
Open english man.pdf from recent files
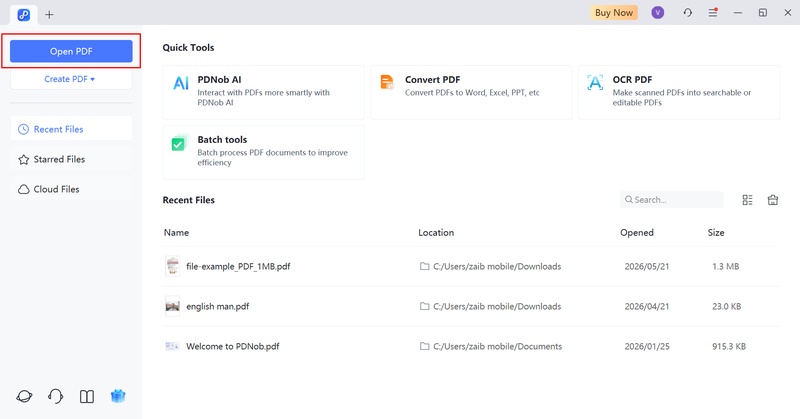(218, 307)
